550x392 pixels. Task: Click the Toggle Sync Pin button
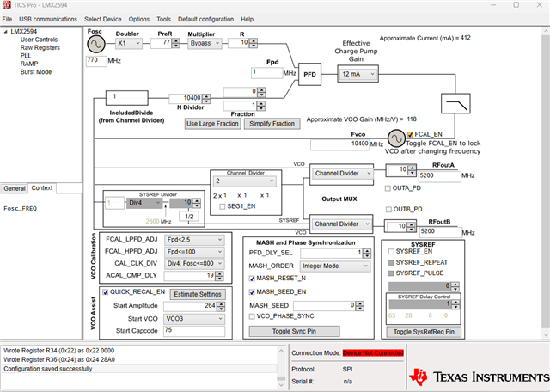[294, 331]
